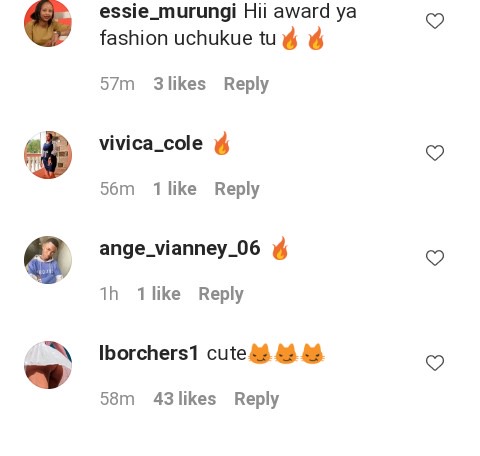Reply to lborchers1's cute comment

[x=256, y=399]
